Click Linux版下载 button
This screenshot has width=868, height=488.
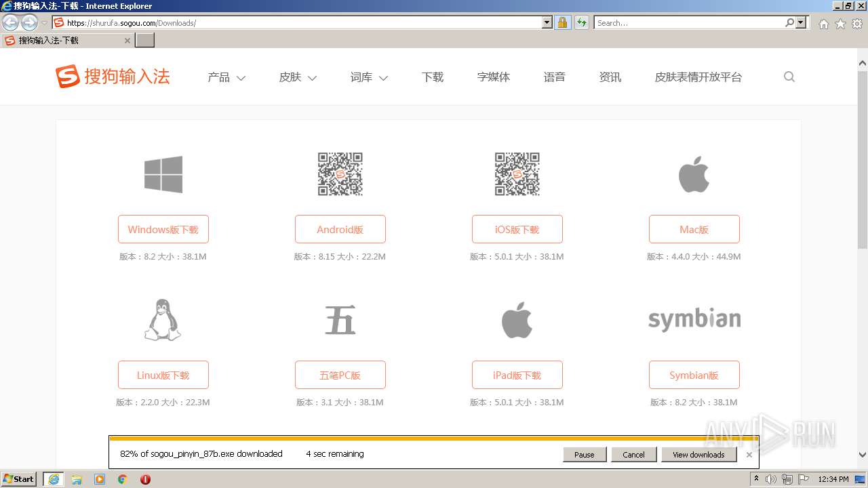[163, 375]
